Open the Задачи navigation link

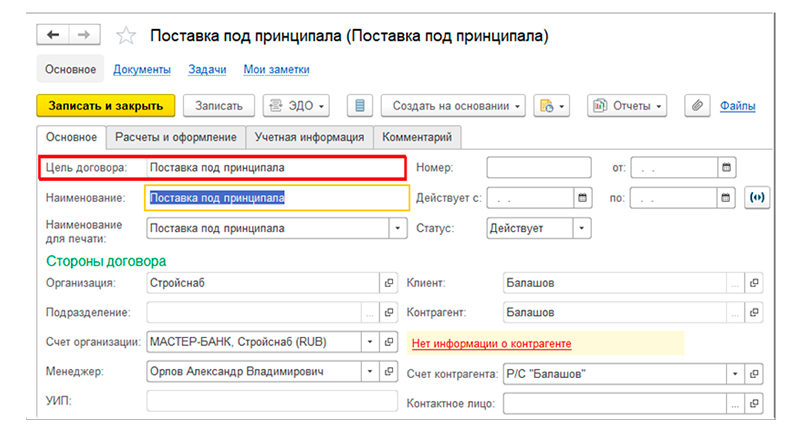coord(207,69)
